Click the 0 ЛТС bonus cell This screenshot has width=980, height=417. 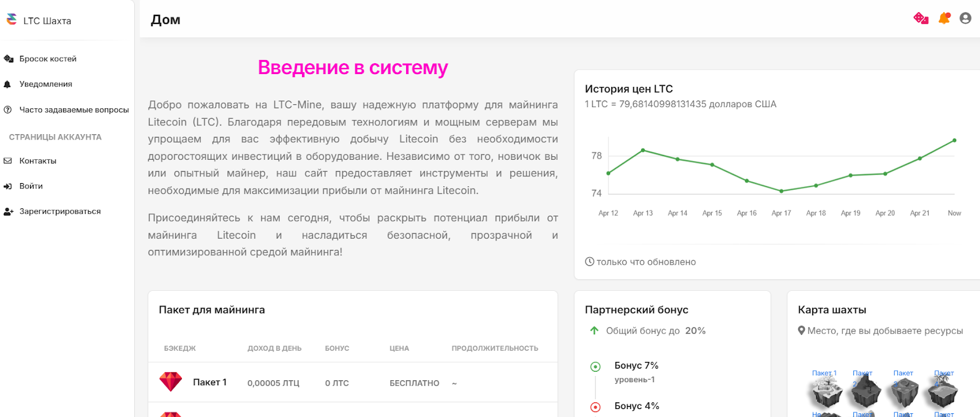click(337, 383)
